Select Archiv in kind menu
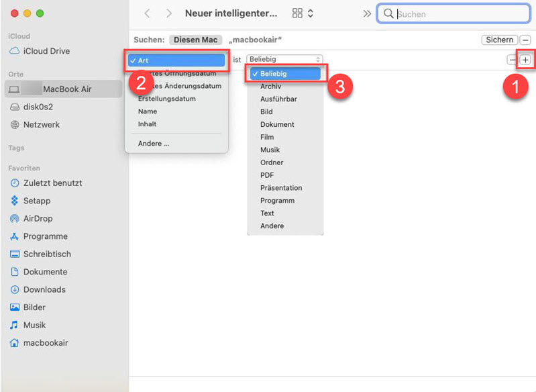Viewport: 536px width, 392px height. pos(270,86)
